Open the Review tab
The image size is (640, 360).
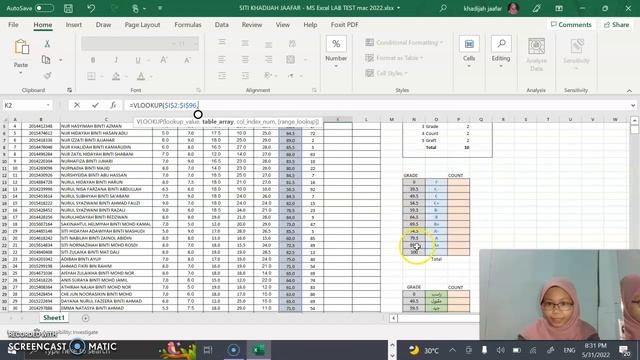click(252, 25)
